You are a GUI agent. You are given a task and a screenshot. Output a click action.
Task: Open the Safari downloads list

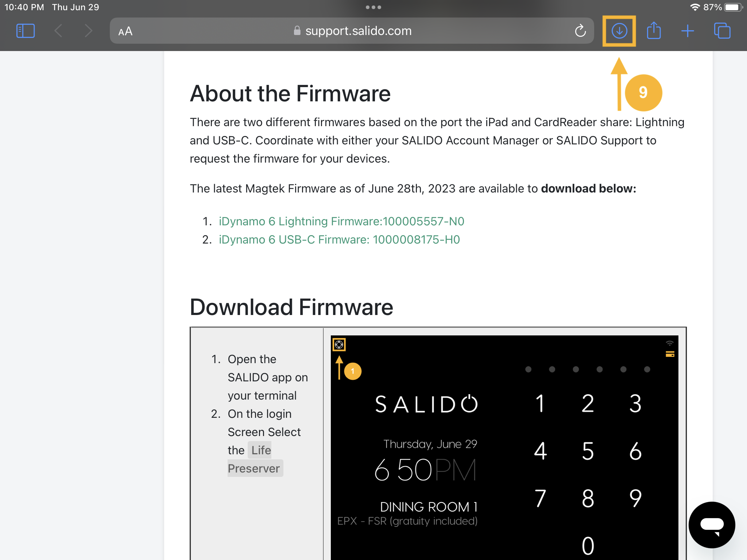[619, 31]
